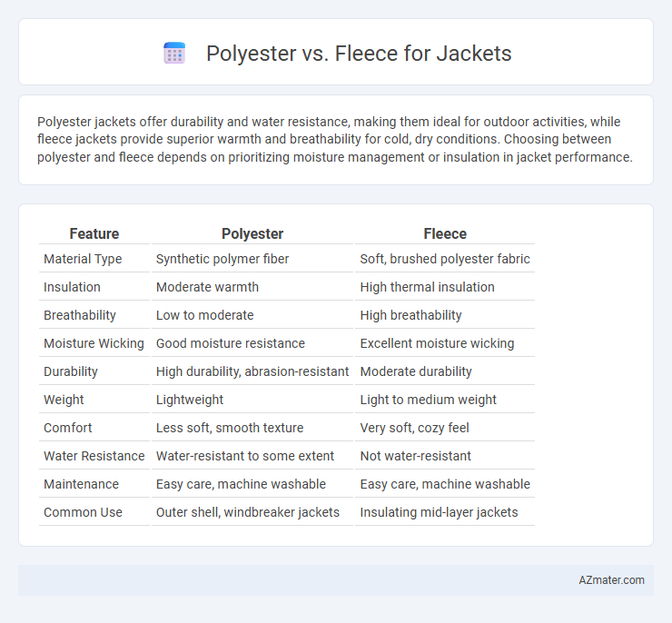This screenshot has height=623, width=672.
Task: Click the 'Durability' row label
Action: click(x=71, y=371)
